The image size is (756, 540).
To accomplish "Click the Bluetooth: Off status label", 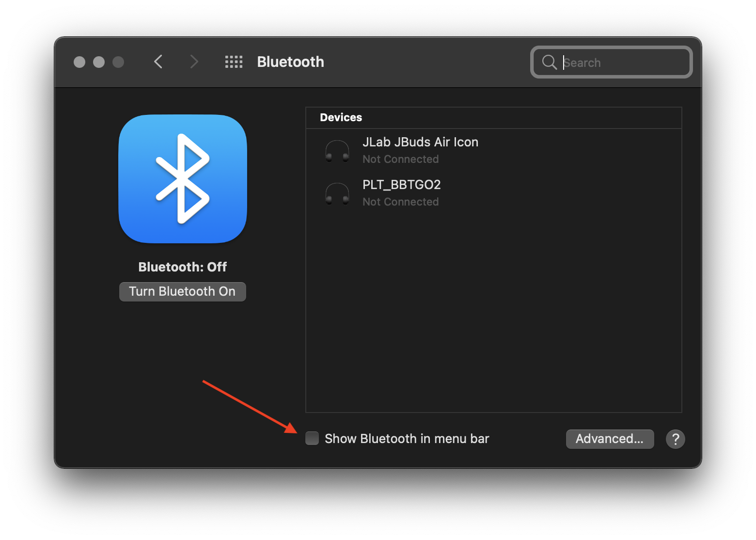I will coord(183,267).
